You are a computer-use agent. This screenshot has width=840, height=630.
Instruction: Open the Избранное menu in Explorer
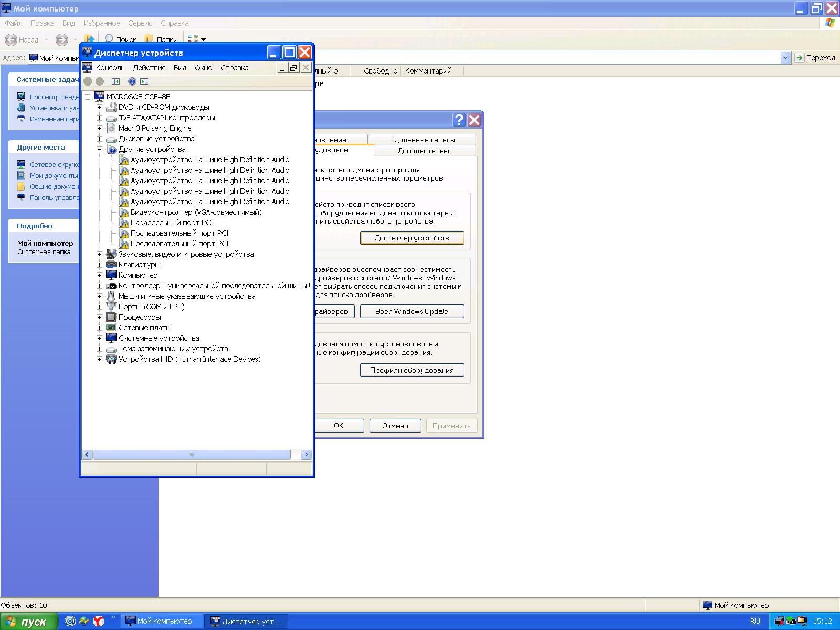(101, 23)
